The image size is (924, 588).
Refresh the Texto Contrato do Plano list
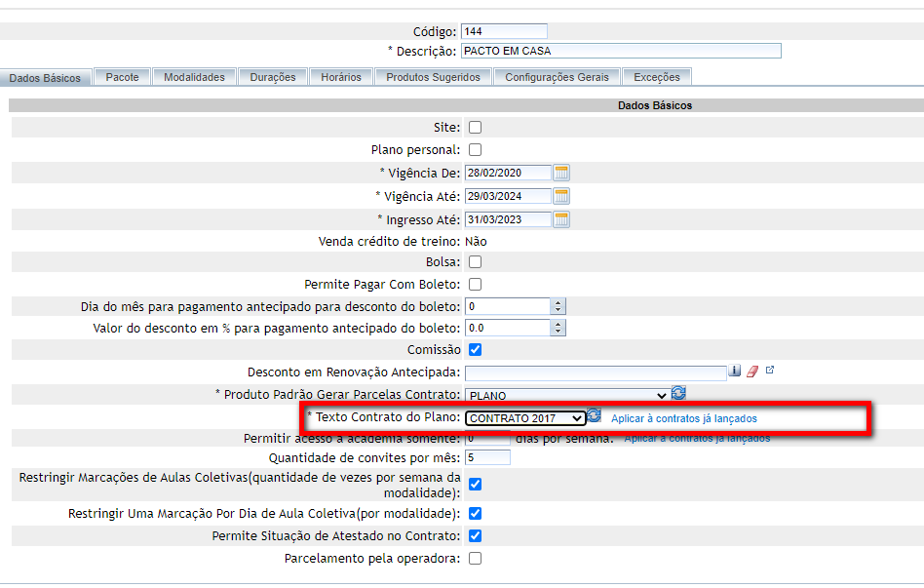pyautogui.click(x=594, y=416)
